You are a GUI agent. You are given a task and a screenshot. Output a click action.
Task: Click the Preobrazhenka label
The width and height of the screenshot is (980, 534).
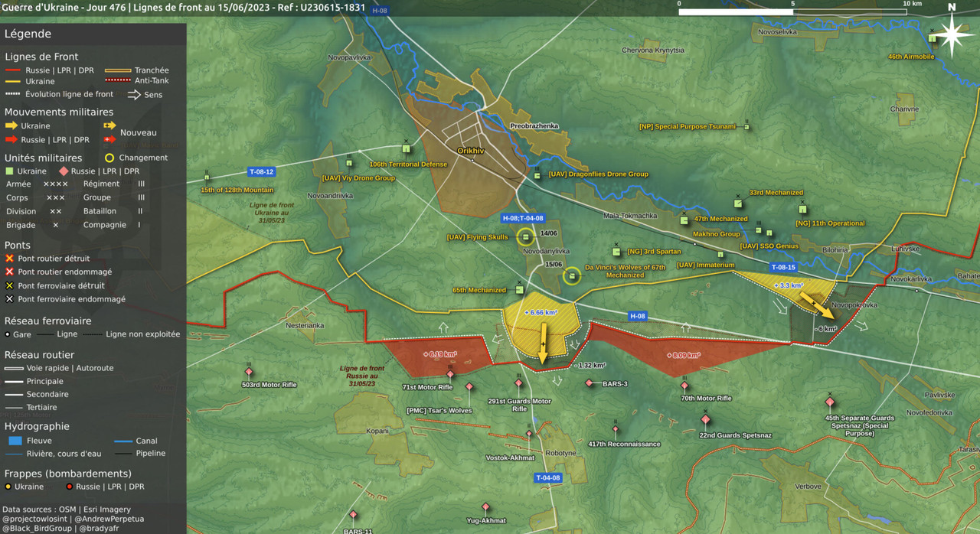(534, 126)
